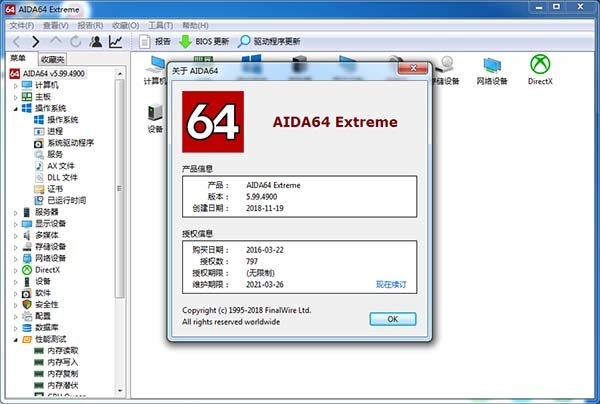
Task: Select 系统驱动程序 tree item
Action: coord(64,143)
